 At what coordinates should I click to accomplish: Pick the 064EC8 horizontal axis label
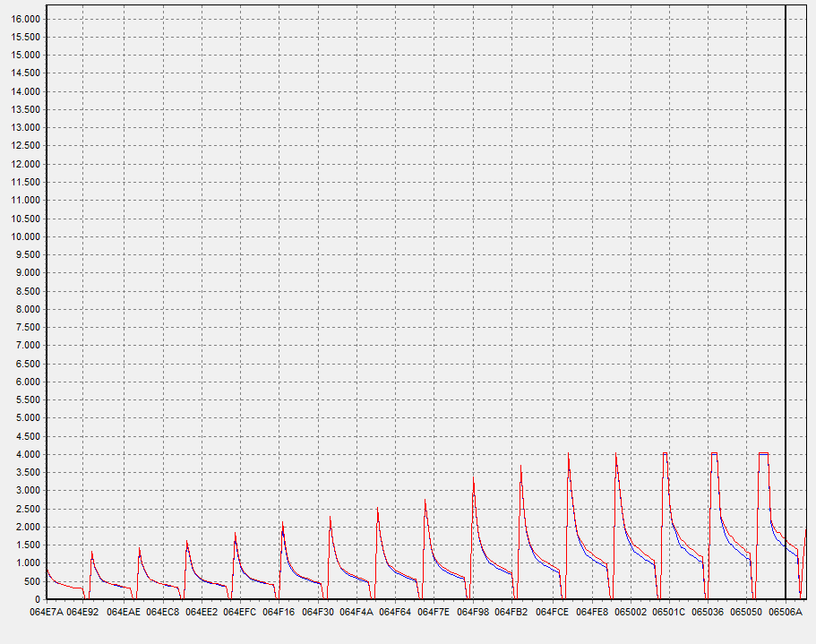pos(163,613)
